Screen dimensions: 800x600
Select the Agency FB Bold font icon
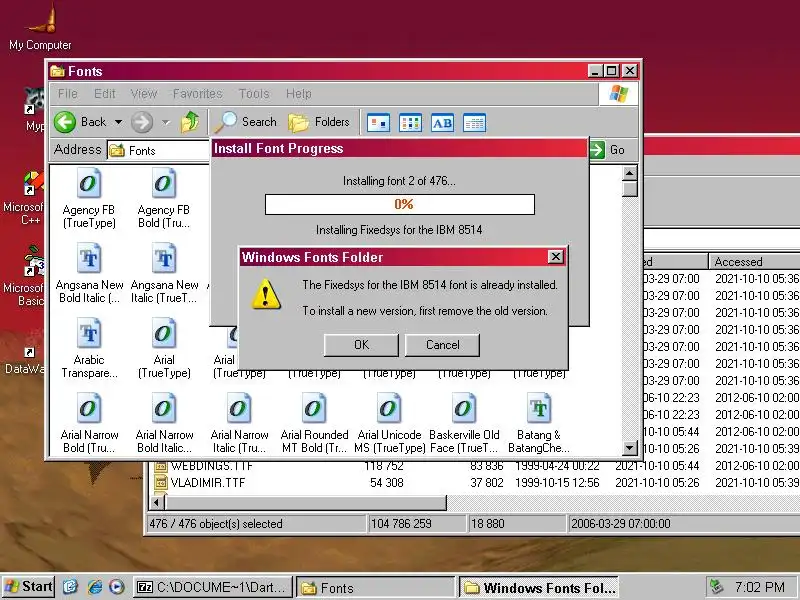point(164,199)
